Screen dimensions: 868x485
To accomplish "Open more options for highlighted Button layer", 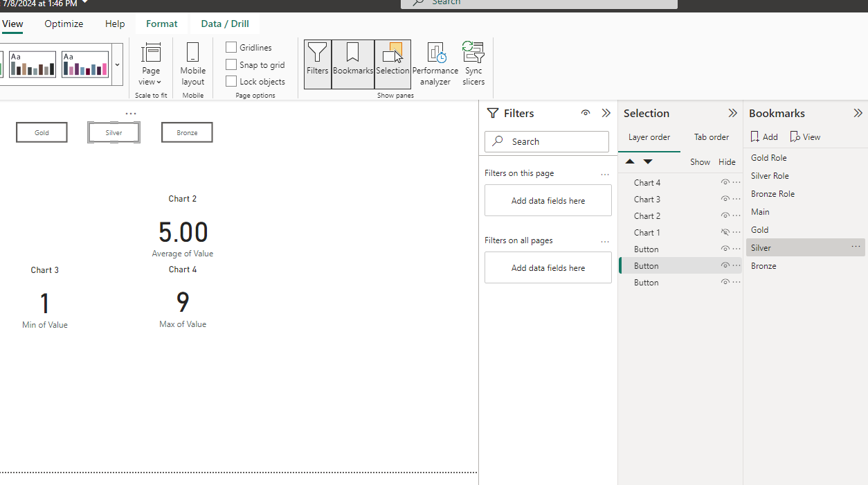I will [736, 265].
